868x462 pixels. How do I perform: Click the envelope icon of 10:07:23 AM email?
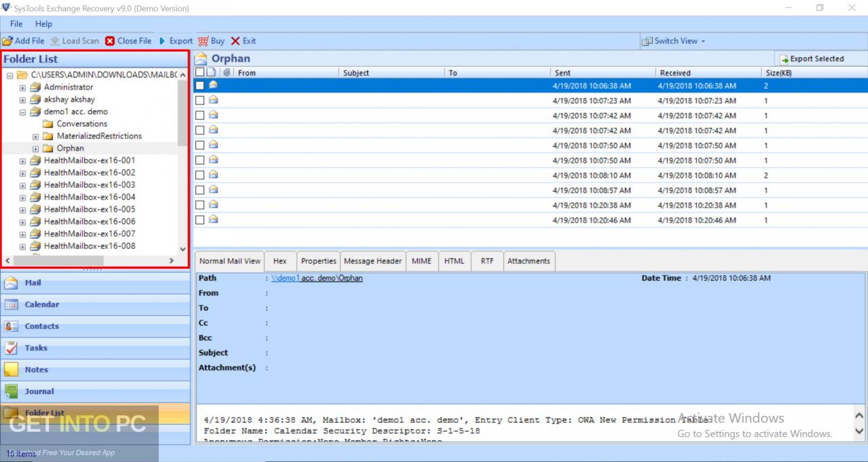[213, 100]
